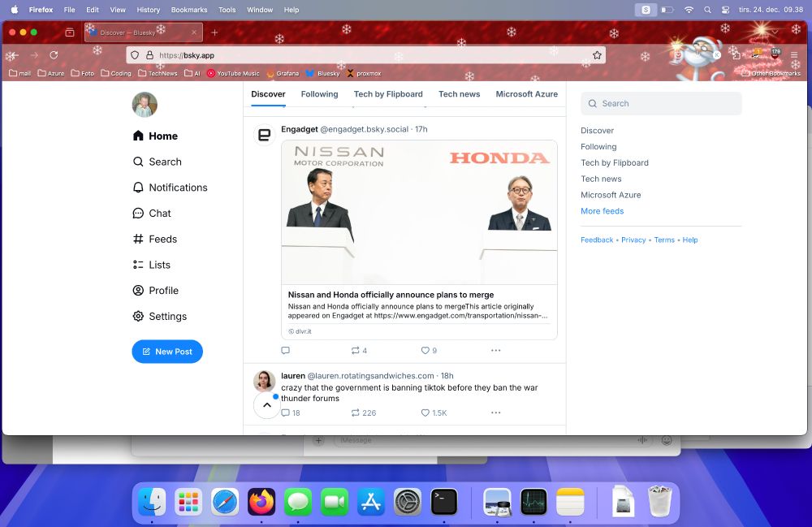Reply to the Engadget post

pos(285,351)
